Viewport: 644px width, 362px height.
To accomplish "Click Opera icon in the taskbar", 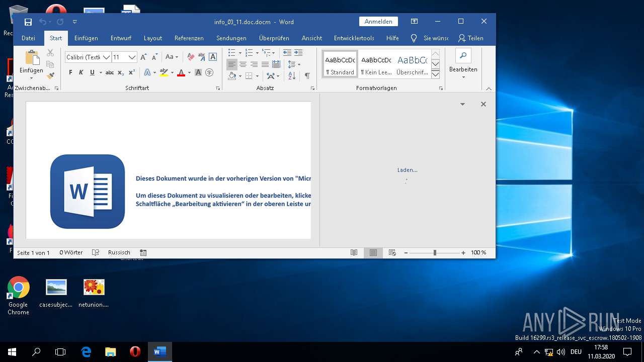I will point(135,352).
